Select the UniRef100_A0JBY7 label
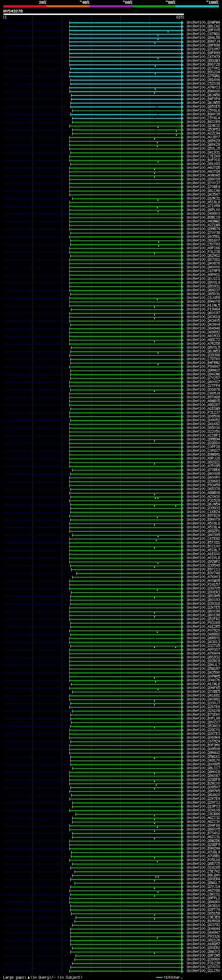The image size is (222, 980). [x=203, y=137]
